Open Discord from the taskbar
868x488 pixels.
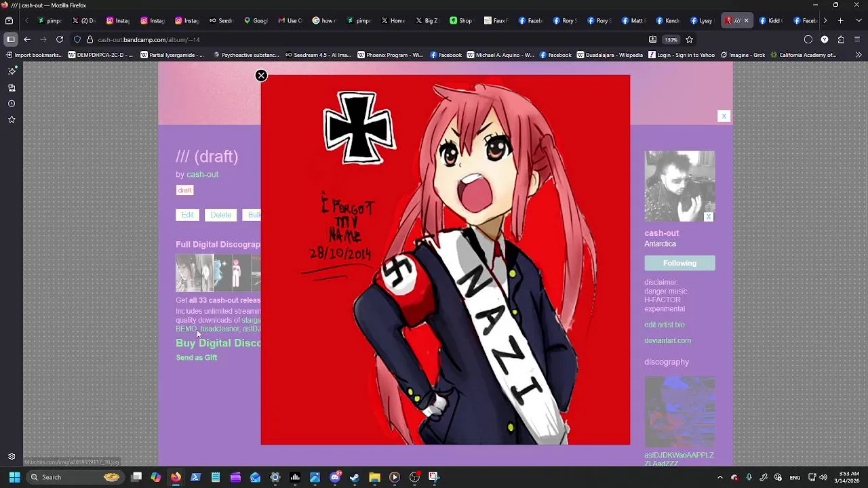[x=335, y=477]
